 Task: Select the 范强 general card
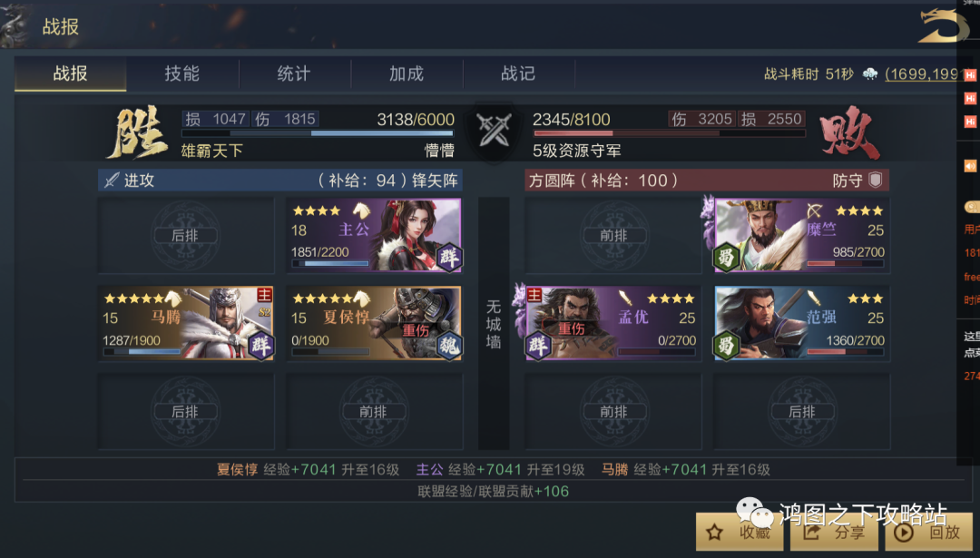[802, 323]
